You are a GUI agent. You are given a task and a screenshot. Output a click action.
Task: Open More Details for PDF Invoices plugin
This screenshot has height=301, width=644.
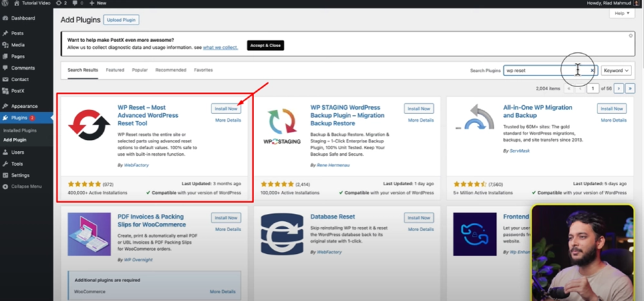coord(228,229)
